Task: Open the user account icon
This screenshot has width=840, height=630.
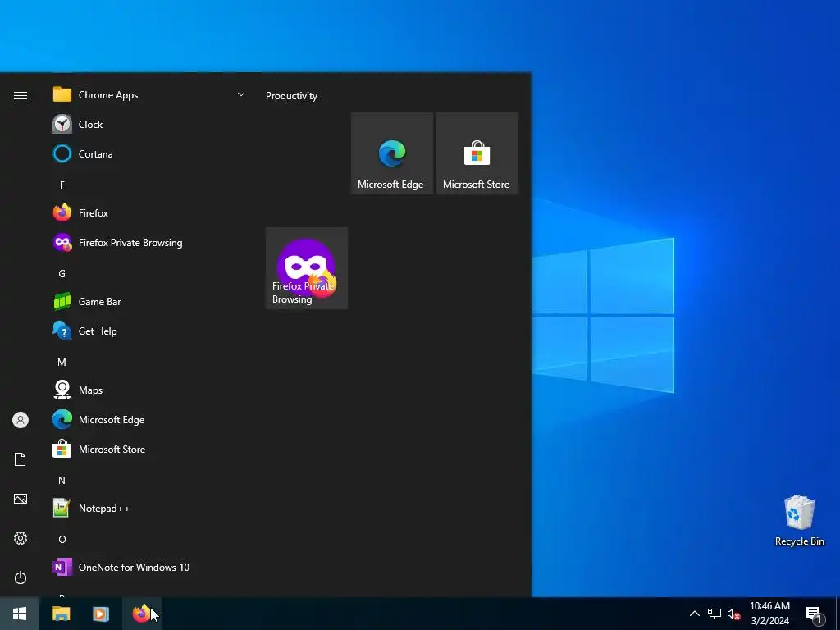Action: (x=21, y=420)
